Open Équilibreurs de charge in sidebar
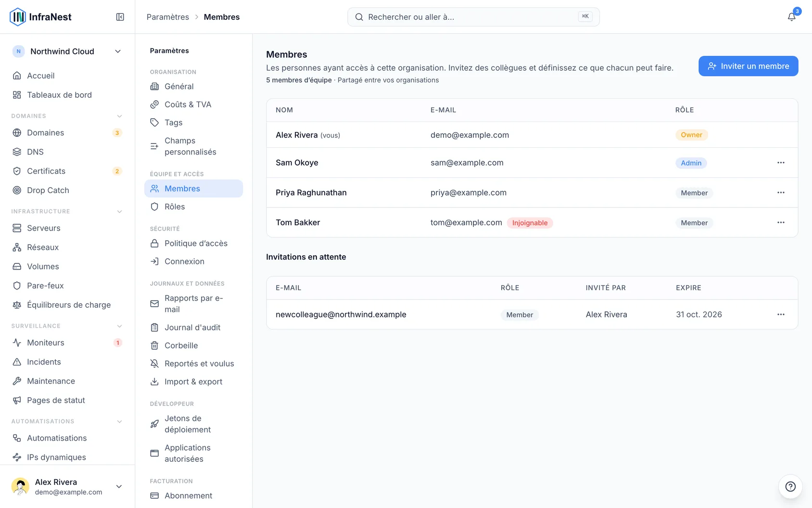This screenshot has width=812, height=508. pyautogui.click(x=67, y=305)
